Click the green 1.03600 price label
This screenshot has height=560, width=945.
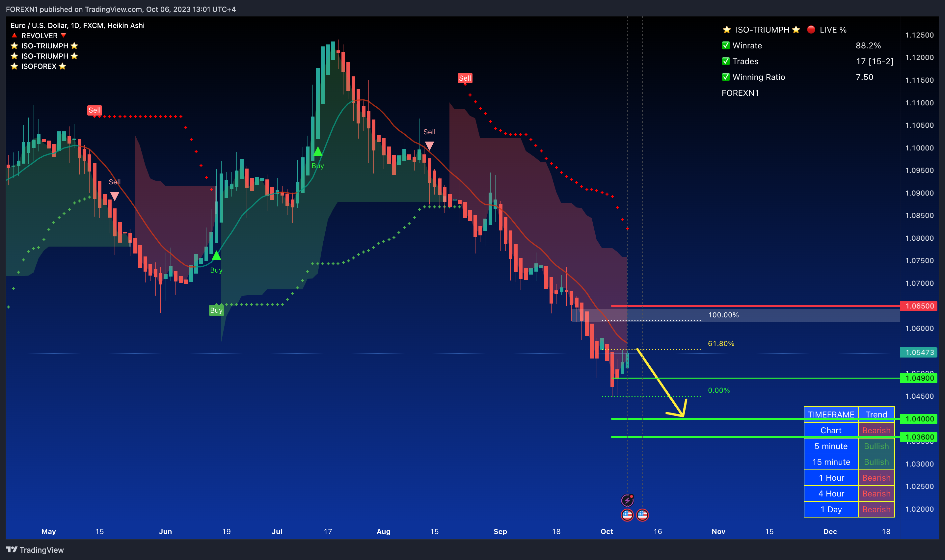click(919, 437)
